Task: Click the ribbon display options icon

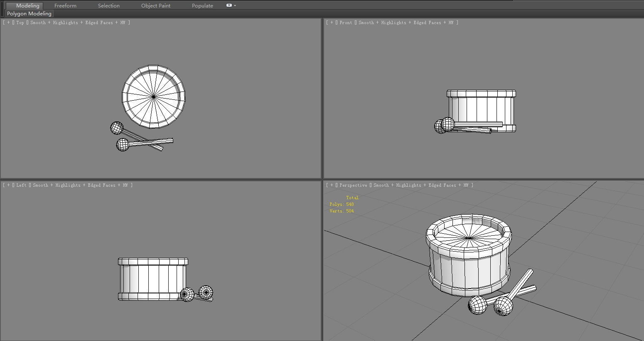Action: coord(229,5)
